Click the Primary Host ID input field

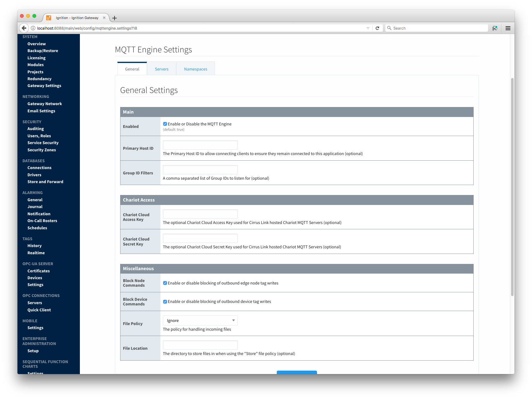point(200,145)
